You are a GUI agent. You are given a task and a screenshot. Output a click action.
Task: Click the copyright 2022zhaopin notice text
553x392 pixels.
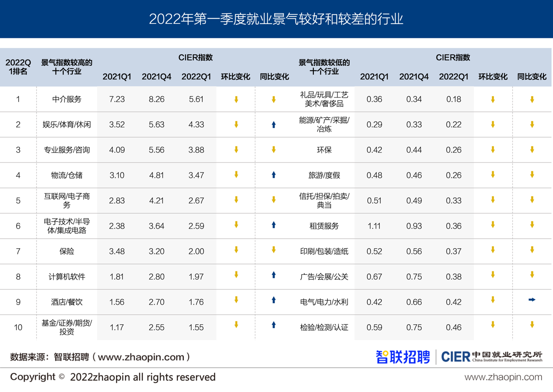click(113, 377)
